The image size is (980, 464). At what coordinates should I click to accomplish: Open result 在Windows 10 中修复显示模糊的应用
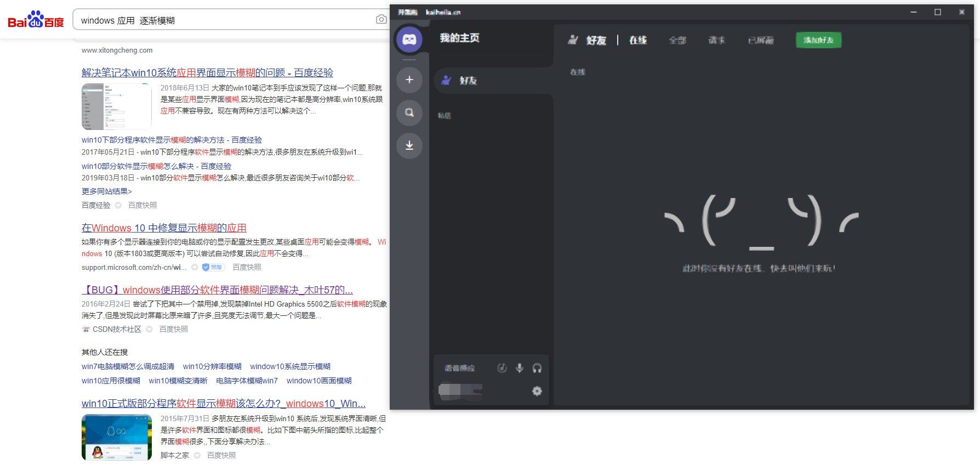(164, 228)
